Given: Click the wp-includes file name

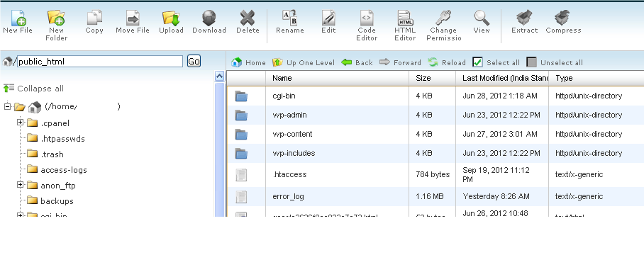Looking at the screenshot, I should pyautogui.click(x=294, y=154).
